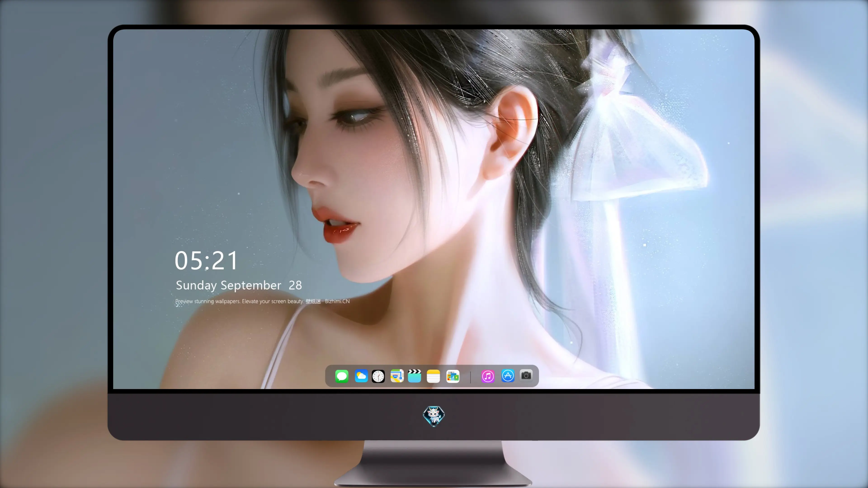
Task: Click the dragon mascot logo on monitor chin
Action: coord(434,416)
